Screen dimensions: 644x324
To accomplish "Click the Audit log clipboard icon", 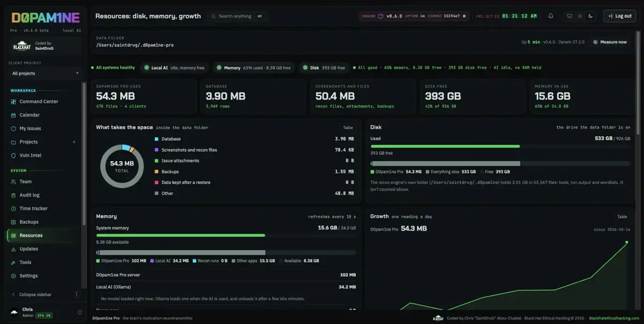I will click(x=14, y=195).
